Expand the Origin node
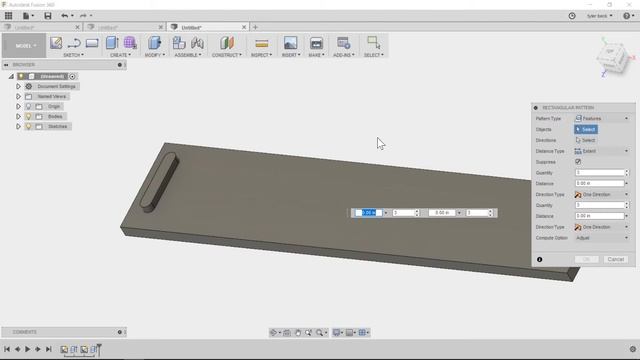640x360 pixels. 18,107
